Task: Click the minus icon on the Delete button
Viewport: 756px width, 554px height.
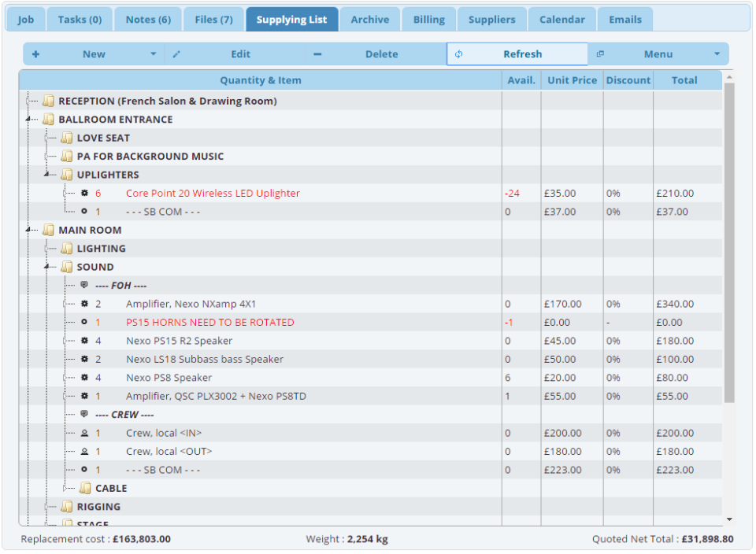Action: coord(317,54)
